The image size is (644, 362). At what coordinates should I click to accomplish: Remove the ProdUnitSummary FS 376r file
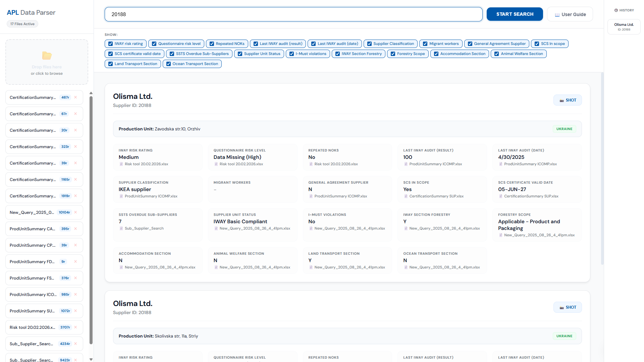click(x=75, y=278)
